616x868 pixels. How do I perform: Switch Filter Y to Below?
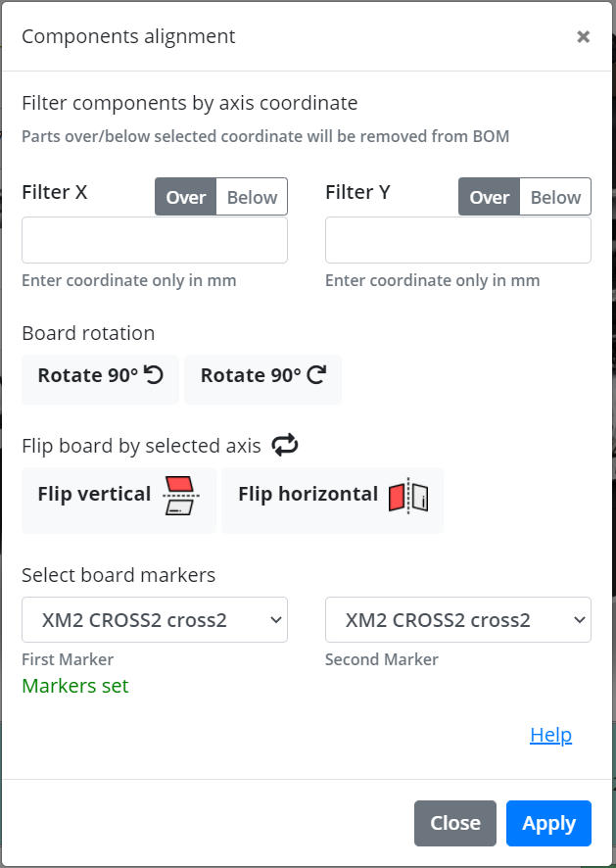[x=555, y=197]
